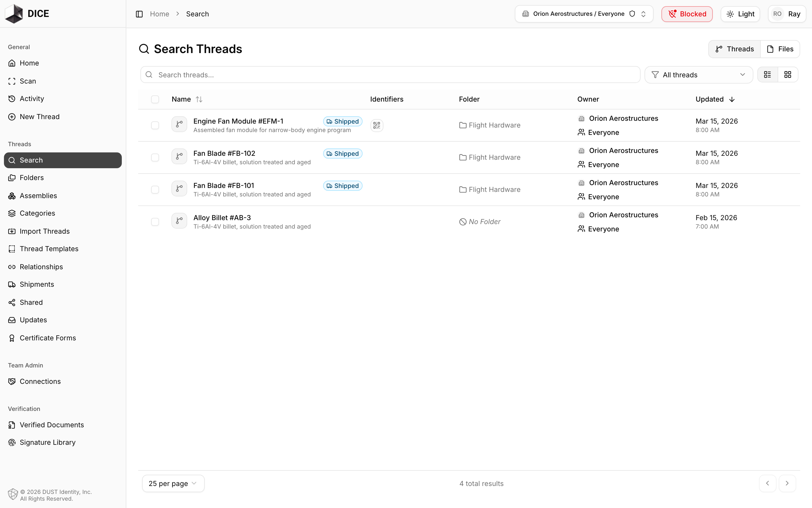
Task: Open Connections under Team Admin
Action: tap(63, 381)
